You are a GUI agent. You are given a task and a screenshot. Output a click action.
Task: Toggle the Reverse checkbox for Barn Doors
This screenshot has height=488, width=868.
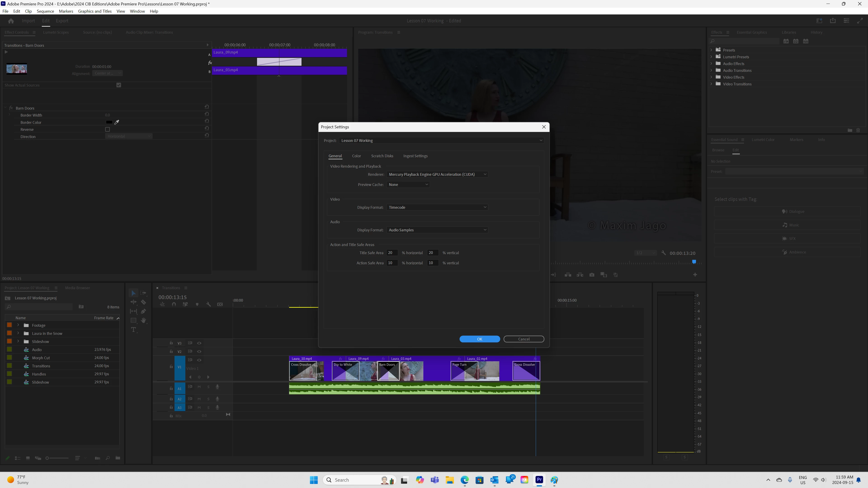click(108, 129)
